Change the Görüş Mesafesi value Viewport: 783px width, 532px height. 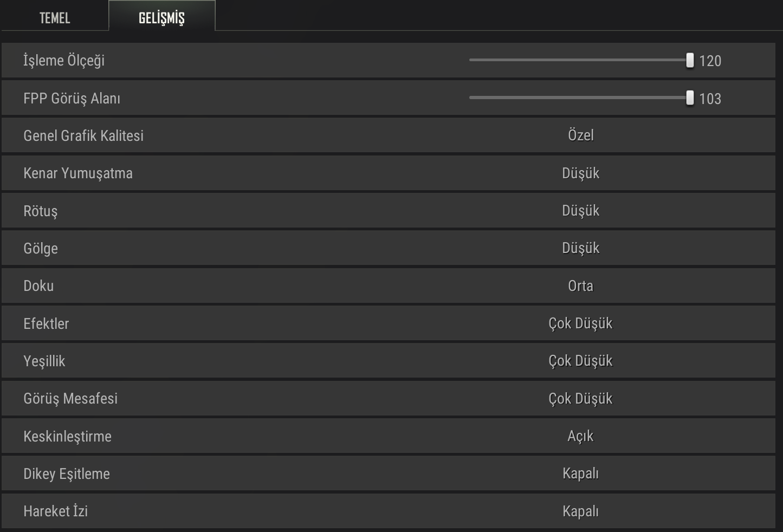(580, 399)
